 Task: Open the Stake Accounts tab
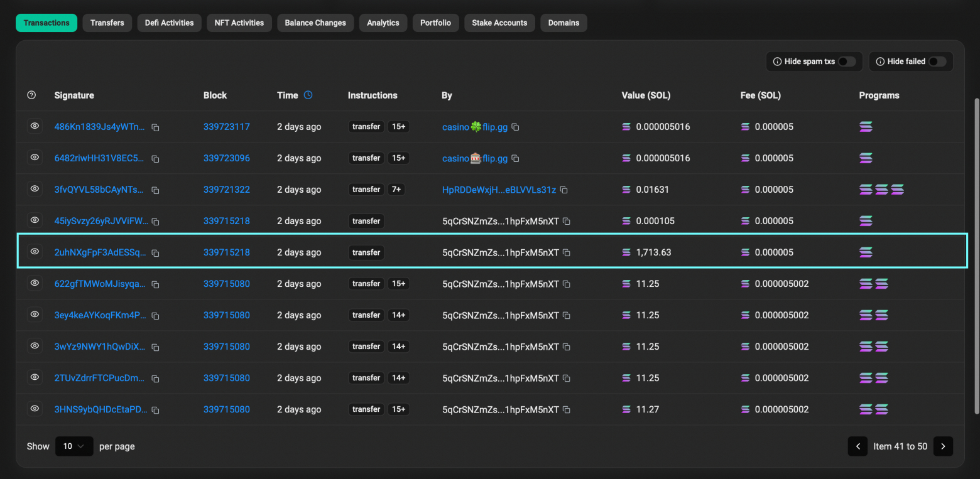coord(499,23)
